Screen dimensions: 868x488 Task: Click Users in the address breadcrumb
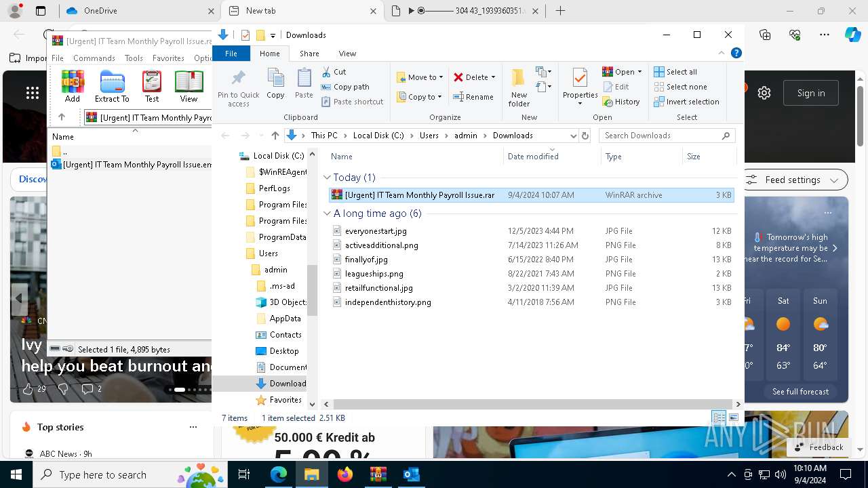tap(429, 136)
